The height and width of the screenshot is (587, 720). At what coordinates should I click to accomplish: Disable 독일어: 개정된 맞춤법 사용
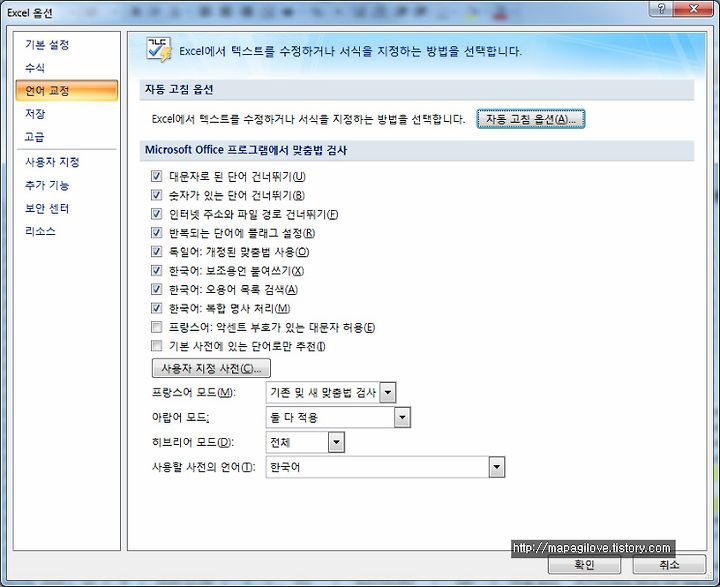coord(157,251)
